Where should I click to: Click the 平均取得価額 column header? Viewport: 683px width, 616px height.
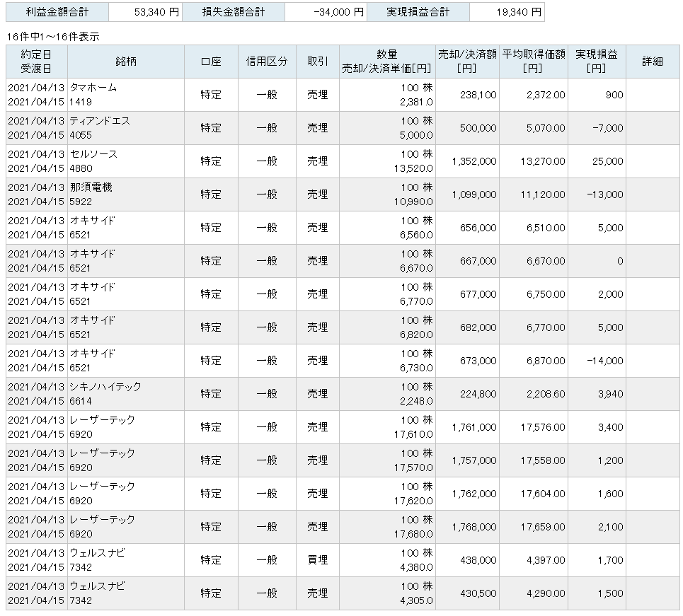[534, 62]
